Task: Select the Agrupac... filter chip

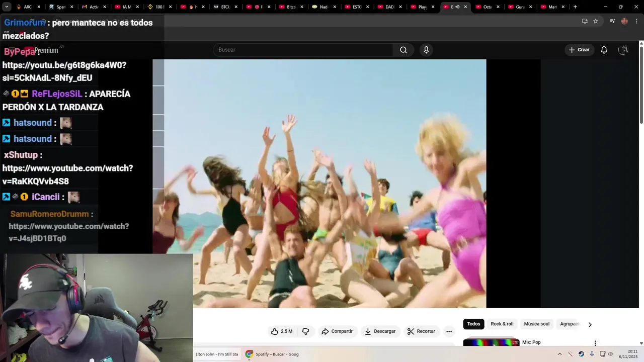Action: 570,324
